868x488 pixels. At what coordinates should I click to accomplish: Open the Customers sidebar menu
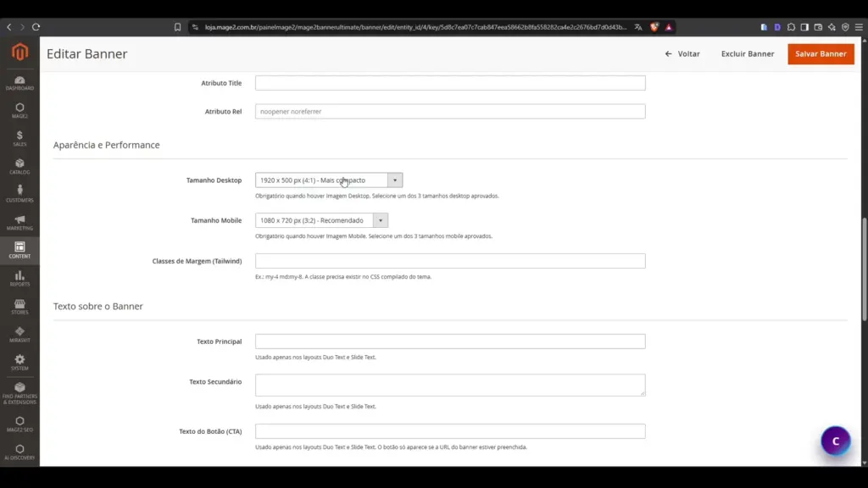point(19,194)
